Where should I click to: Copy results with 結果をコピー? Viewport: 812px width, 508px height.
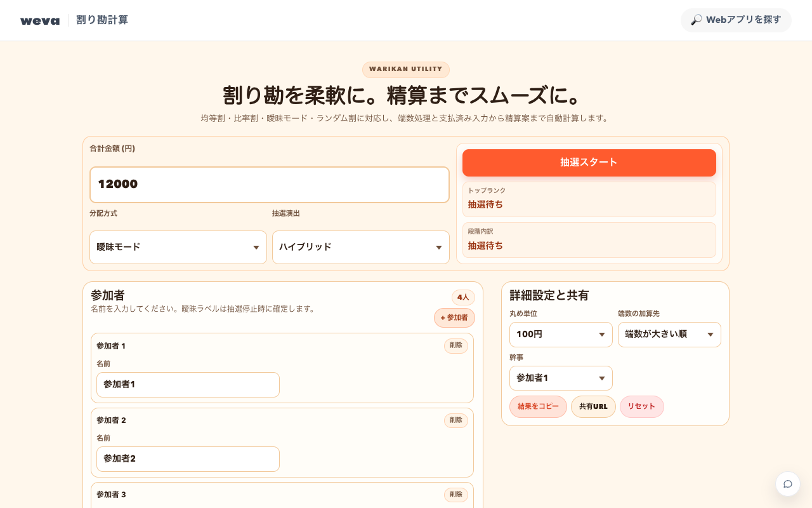click(x=538, y=406)
